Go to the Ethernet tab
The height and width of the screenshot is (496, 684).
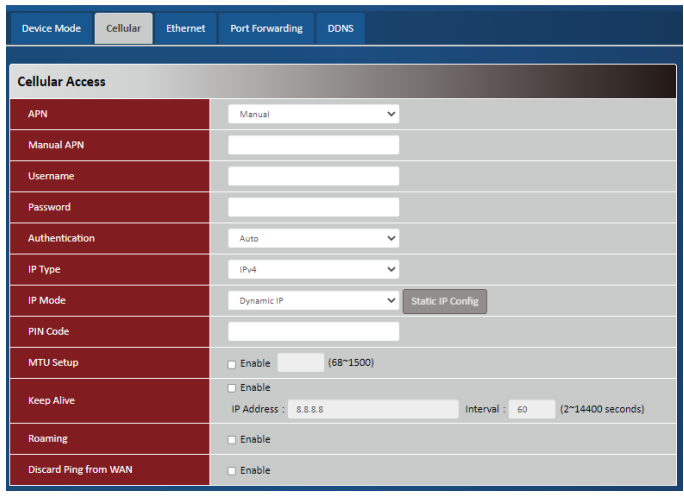186,29
